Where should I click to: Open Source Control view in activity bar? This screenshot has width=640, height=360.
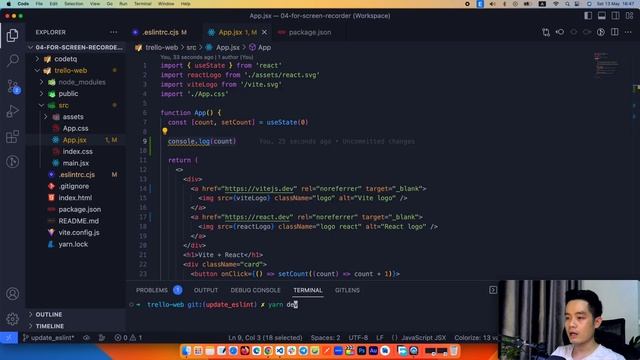tap(13, 86)
